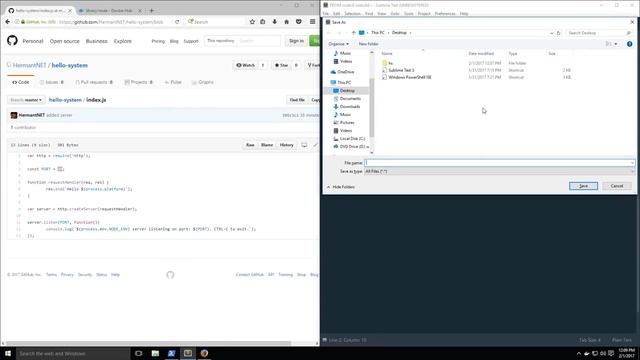Show hidden system tray icons
This screenshot has height=360, width=640.
[x=579, y=353]
